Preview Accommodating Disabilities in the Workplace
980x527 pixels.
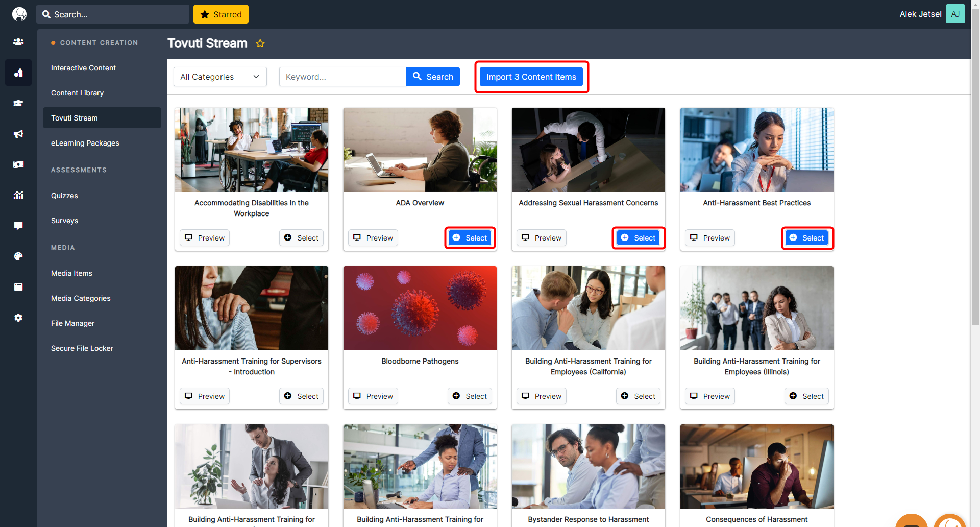coord(204,238)
